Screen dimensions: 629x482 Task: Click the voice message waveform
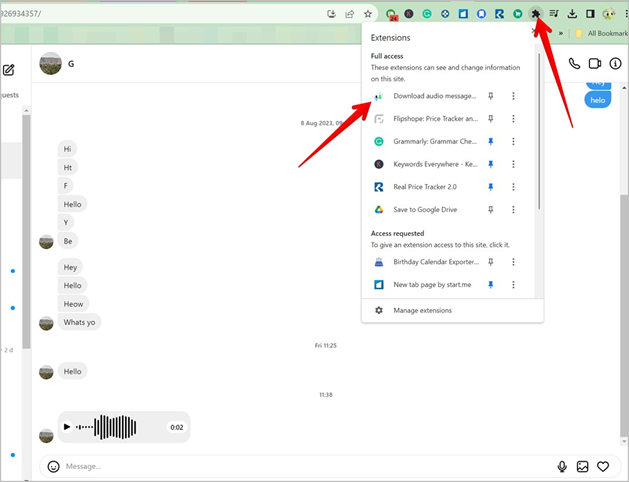pos(106,427)
